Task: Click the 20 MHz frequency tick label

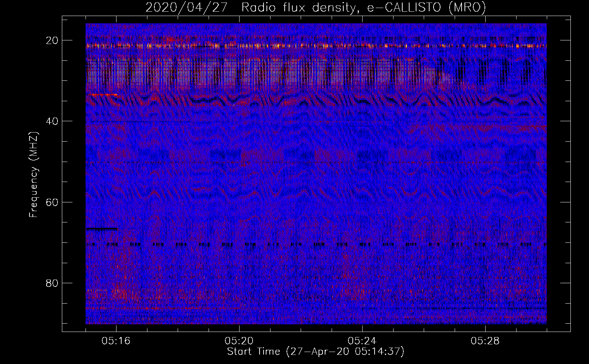Action: pyautogui.click(x=52, y=40)
